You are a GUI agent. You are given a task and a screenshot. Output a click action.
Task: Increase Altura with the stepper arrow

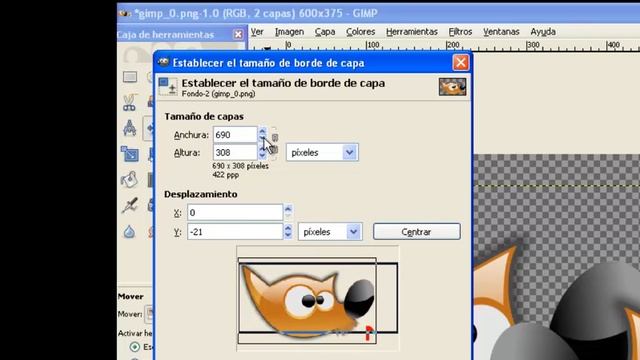(x=262, y=149)
